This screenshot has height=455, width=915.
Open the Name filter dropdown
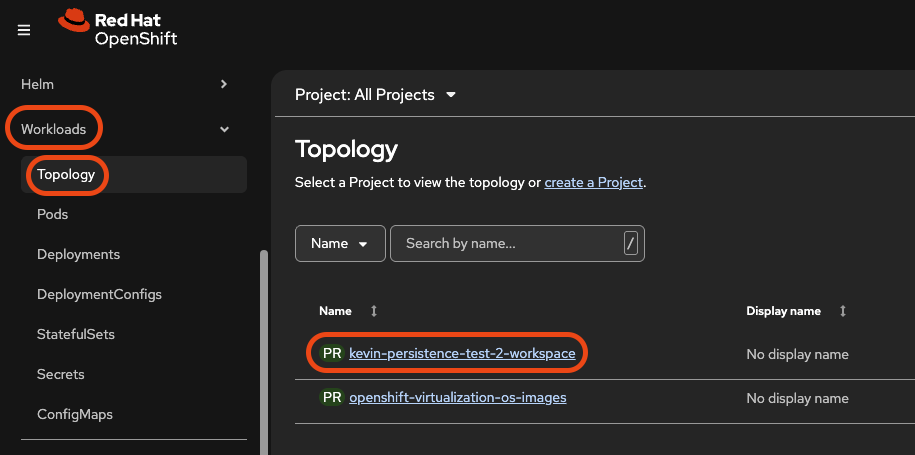(x=340, y=243)
